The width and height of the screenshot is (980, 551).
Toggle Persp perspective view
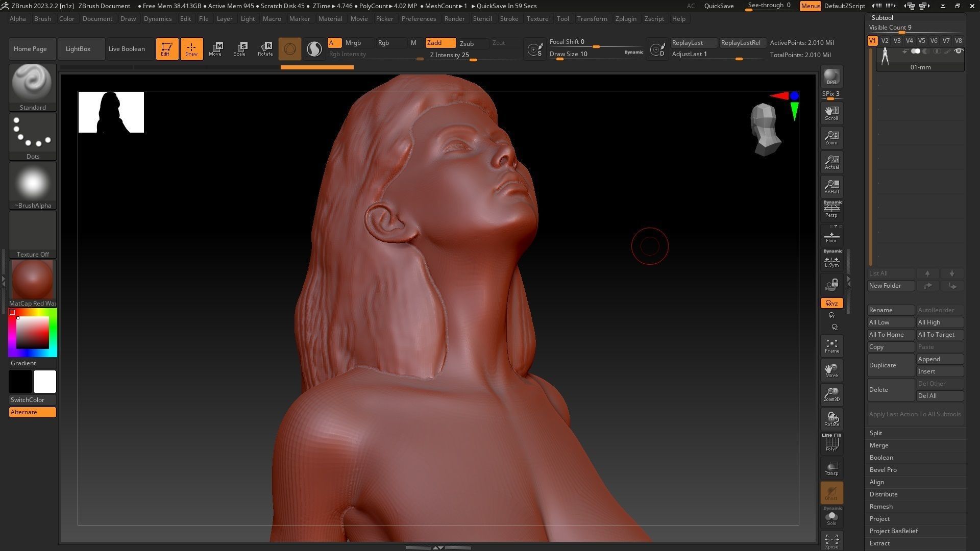tap(831, 209)
